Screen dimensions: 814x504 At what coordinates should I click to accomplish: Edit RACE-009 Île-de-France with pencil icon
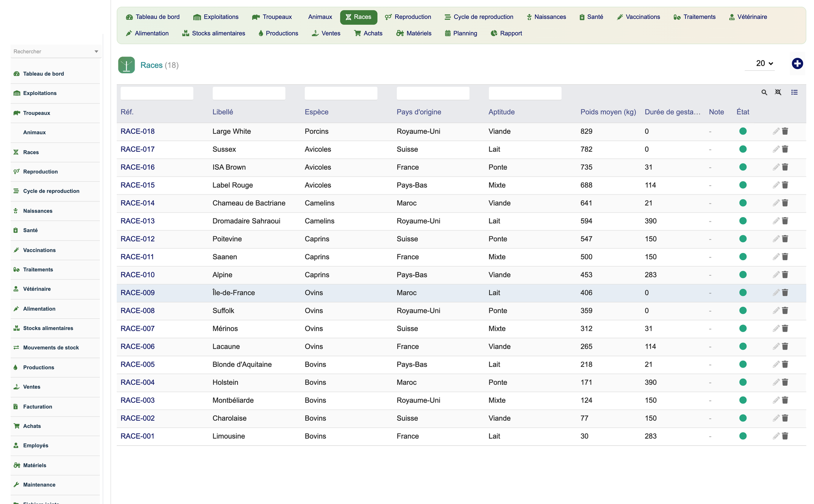tap(776, 293)
